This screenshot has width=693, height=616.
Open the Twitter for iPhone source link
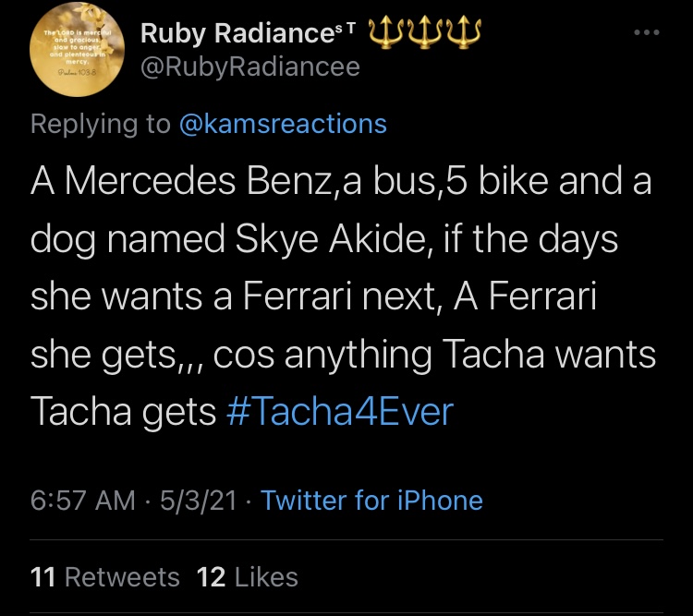pyautogui.click(x=371, y=501)
